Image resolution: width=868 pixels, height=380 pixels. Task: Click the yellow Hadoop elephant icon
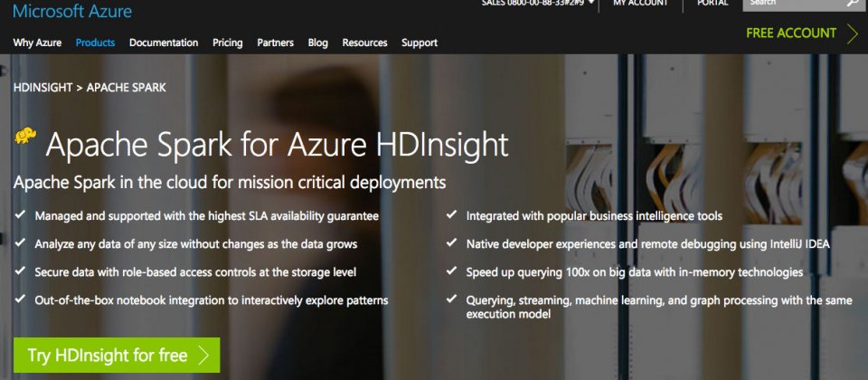[x=25, y=135]
